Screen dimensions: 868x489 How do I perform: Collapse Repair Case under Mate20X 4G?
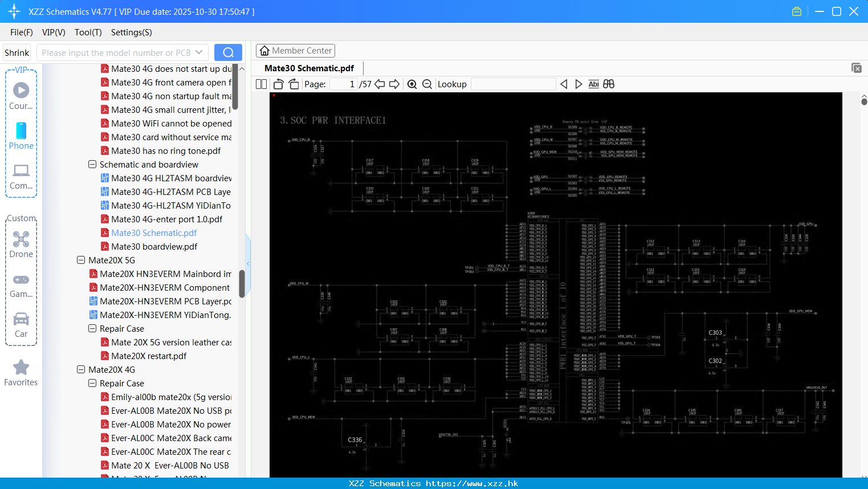point(92,383)
